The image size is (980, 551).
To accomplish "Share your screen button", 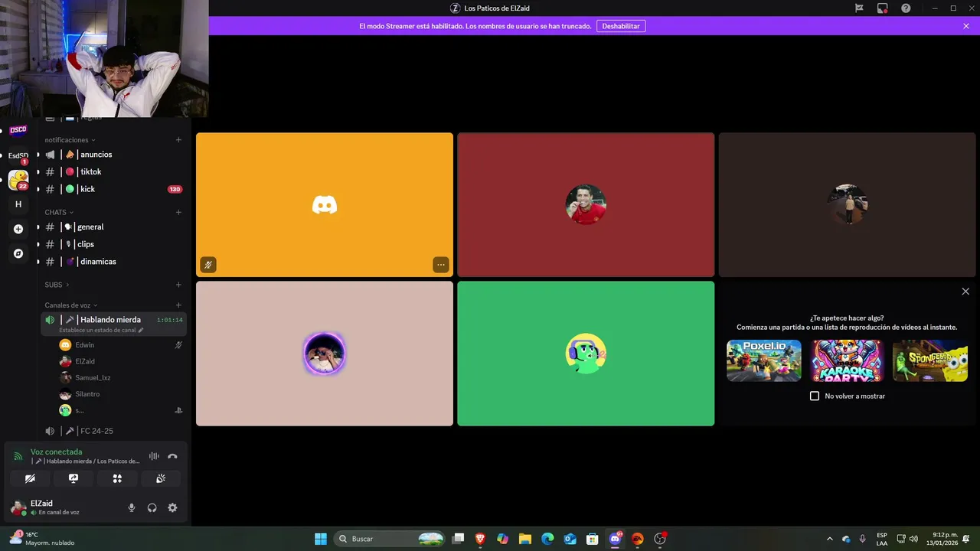I will point(73,478).
